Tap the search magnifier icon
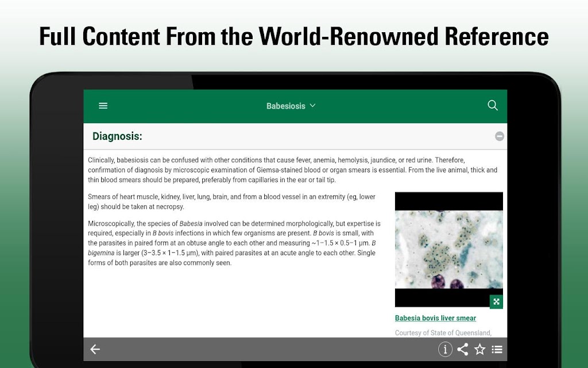Screen dimensions: 588x368 (492, 105)
